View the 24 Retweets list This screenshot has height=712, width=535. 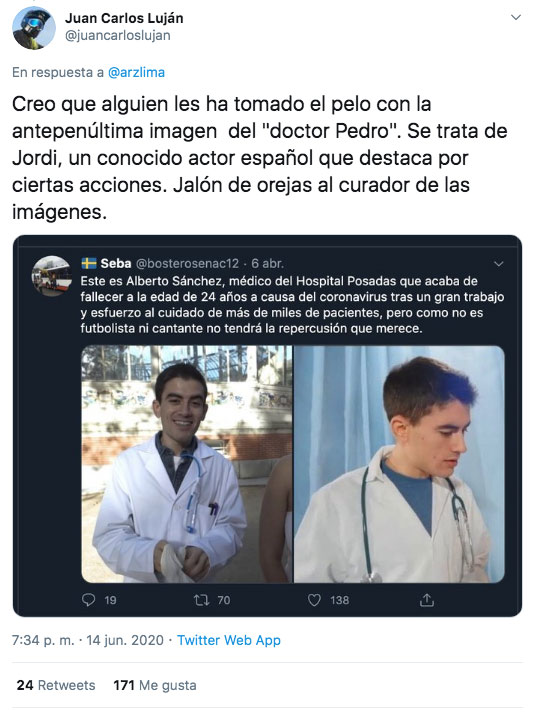coord(56,685)
